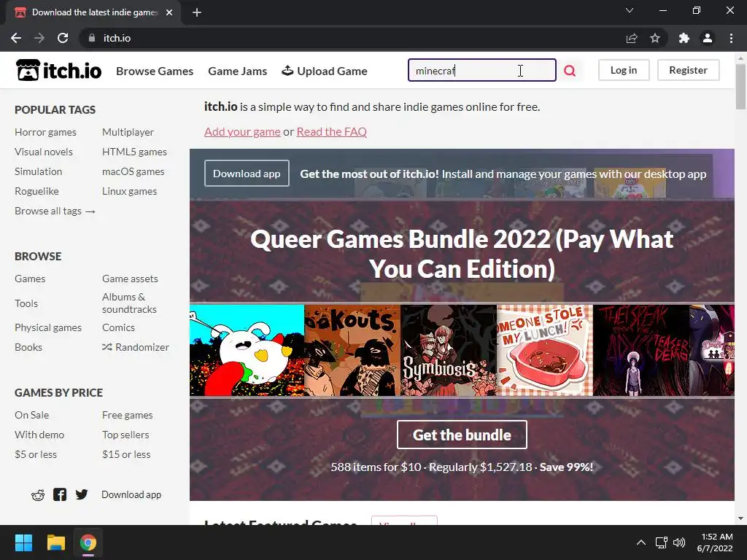The height and width of the screenshot is (560, 747).
Task: Browse Albums & soundtracks category
Action: coord(129,303)
